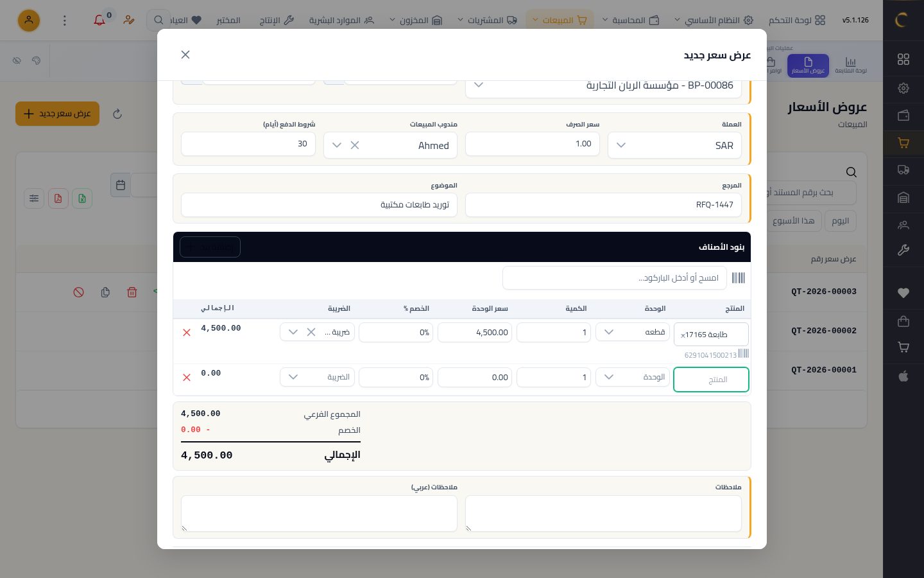Viewport: 924px width, 578px height.
Task: Click the reference field containing RFQ-1447
Action: pos(603,205)
